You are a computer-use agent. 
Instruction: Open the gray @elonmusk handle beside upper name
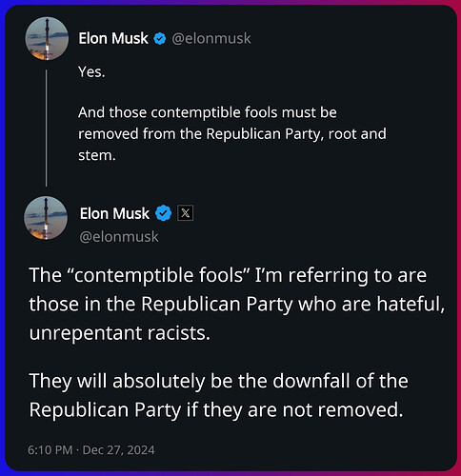211,38
